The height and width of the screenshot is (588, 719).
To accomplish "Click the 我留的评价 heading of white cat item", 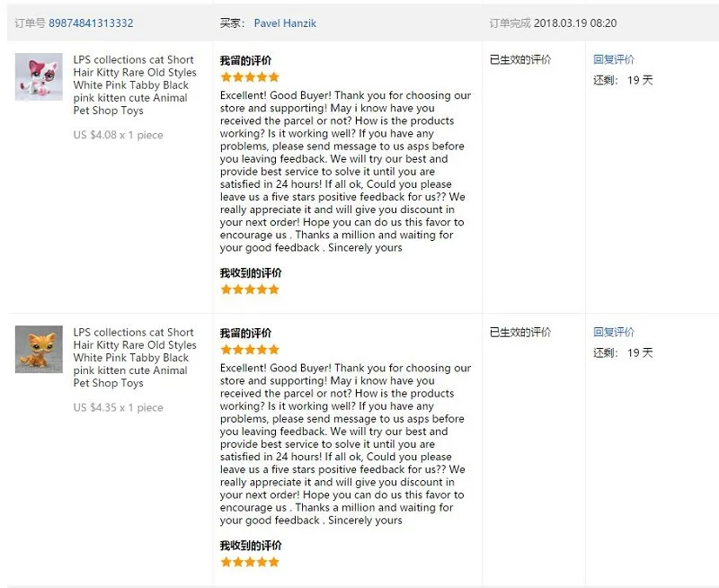I will [245, 60].
